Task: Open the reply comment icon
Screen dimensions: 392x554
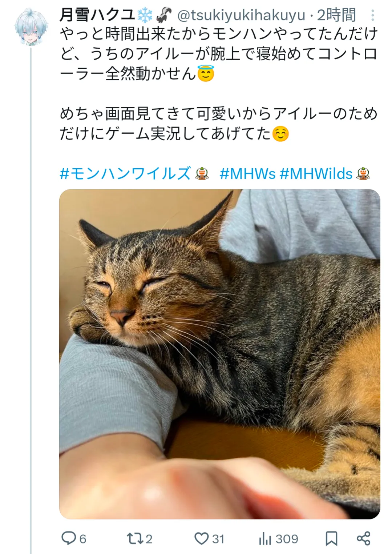Action: [68, 538]
